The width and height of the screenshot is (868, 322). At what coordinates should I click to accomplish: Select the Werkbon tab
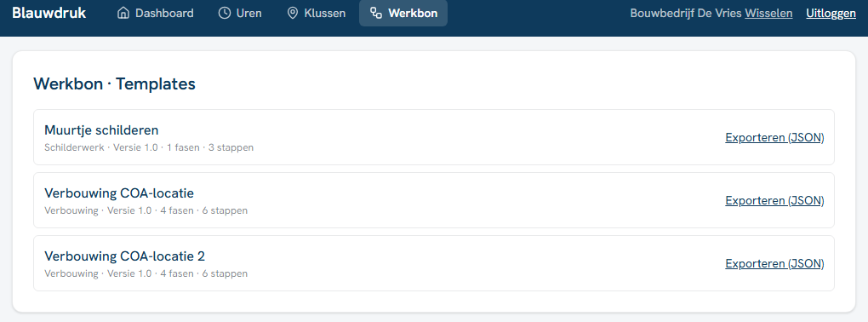coord(403,13)
